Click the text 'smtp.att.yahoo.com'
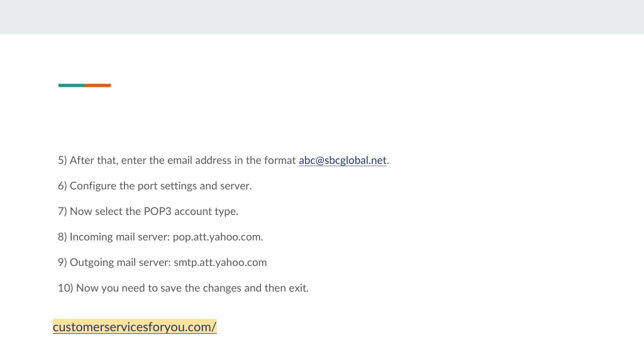This screenshot has width=644, height=362. (x=220, y=263)
